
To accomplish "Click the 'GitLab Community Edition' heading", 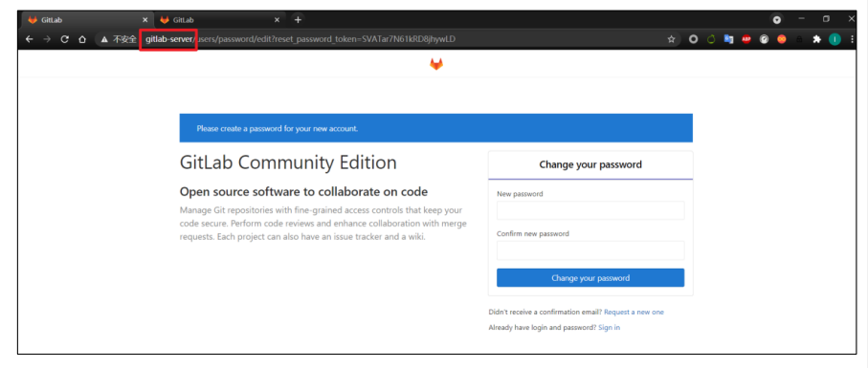I will pyautogui.click(x=288, y=163).
